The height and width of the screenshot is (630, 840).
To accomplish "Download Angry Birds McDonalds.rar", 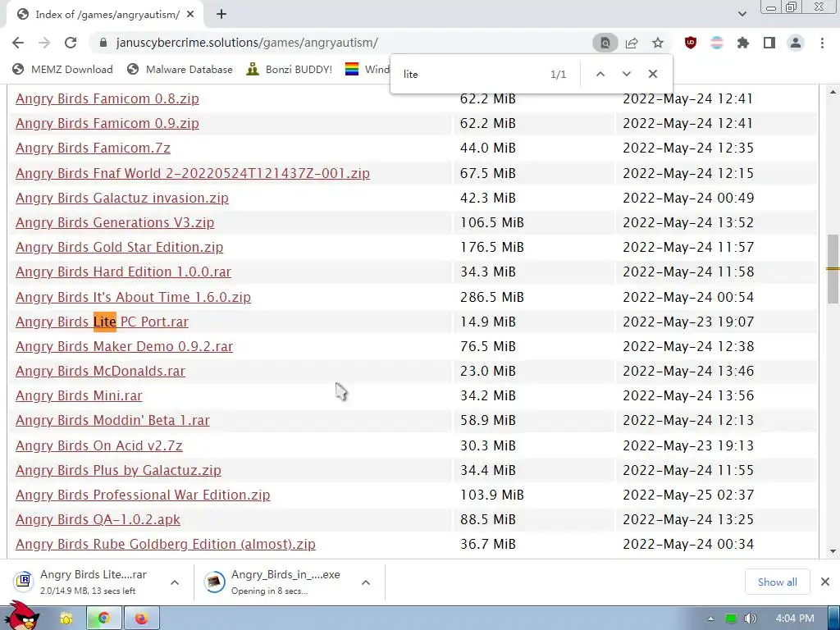I will pos(100,372).
